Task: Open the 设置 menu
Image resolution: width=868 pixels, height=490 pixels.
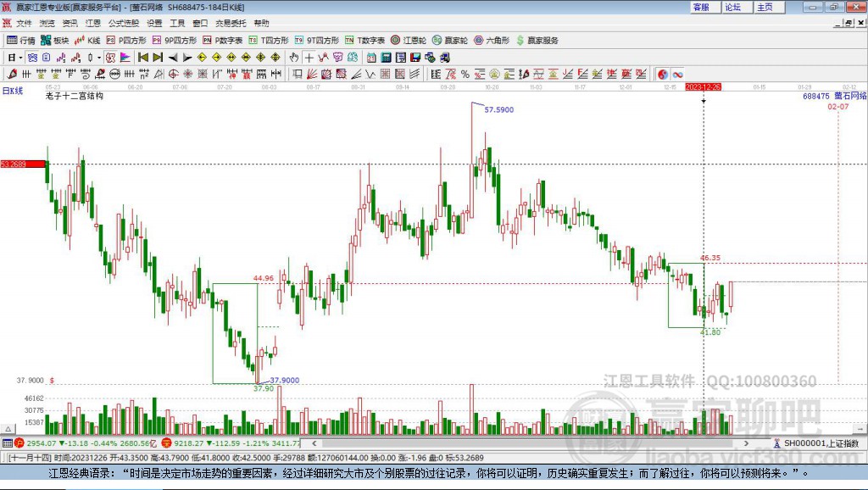Action: [x=154, y=23]
